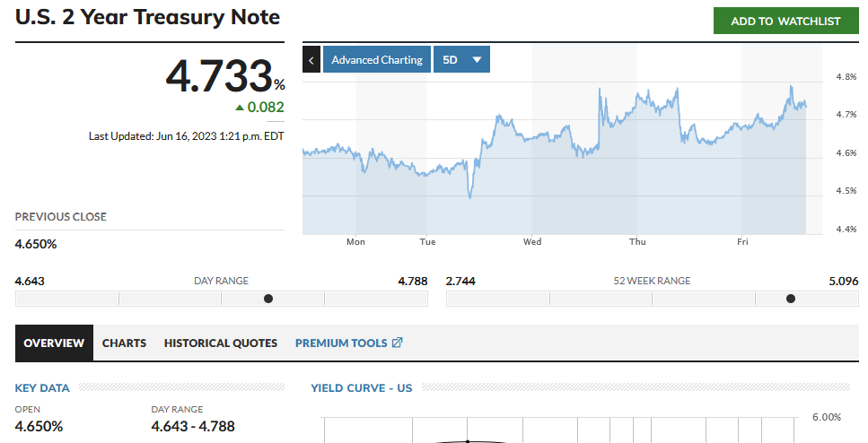Open Advanced Charting
The width and height of the screenshot is (868, 443).
point(376,60)
